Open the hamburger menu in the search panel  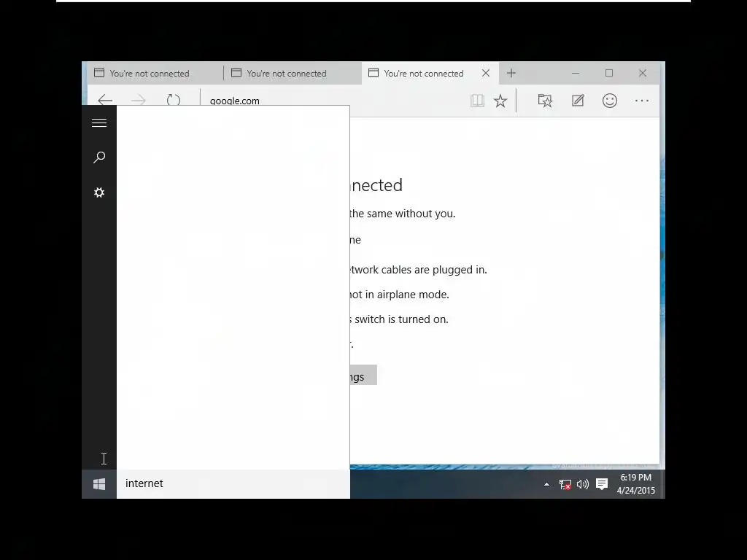pyautogui.click(x=99, y=122)
